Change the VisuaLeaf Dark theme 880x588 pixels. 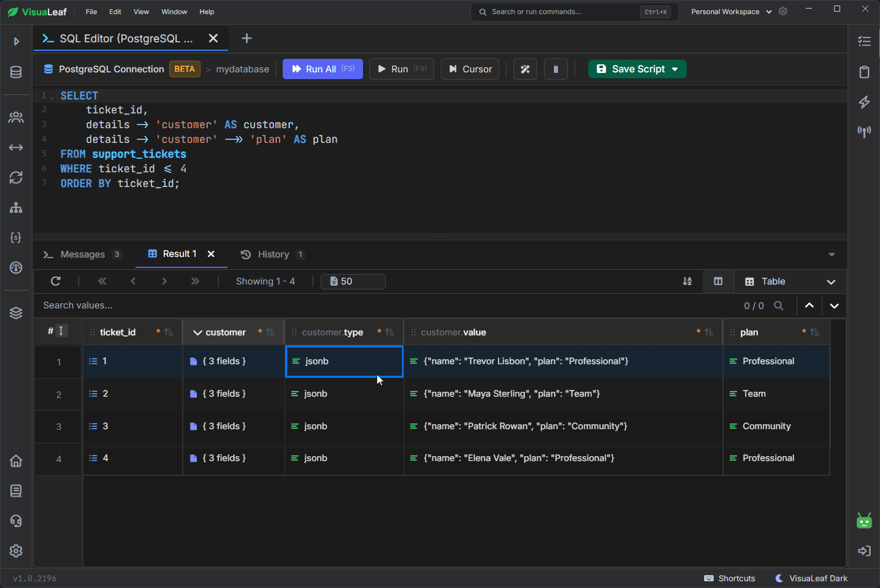pos(811,578)
